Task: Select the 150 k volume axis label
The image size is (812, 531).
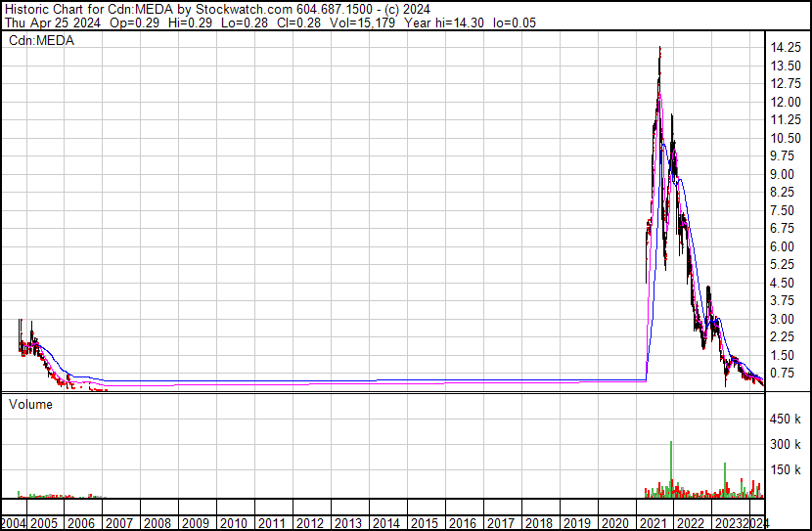Action: [786, 470]
